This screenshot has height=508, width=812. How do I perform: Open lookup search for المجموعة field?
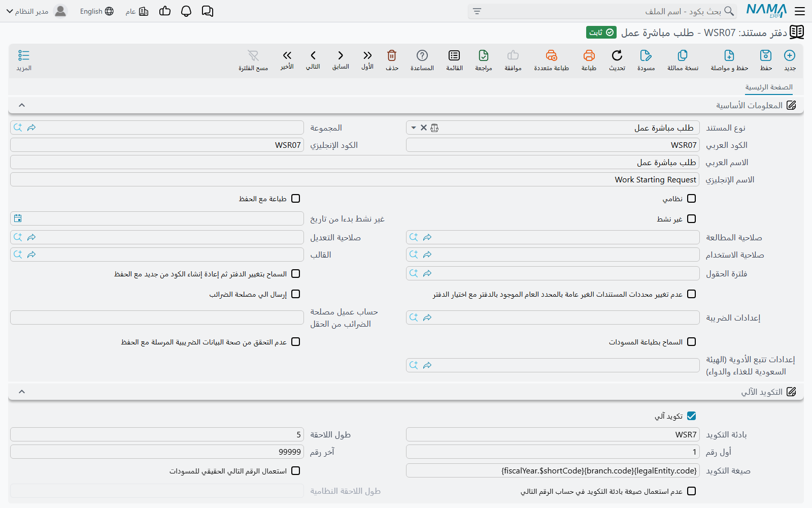pos(18,128)
